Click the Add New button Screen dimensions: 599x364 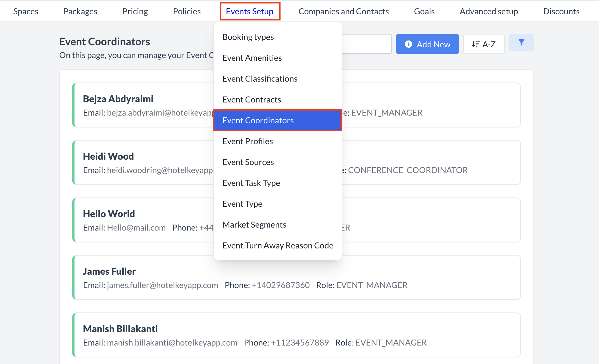pyautogui.click(x=427, y=44)
